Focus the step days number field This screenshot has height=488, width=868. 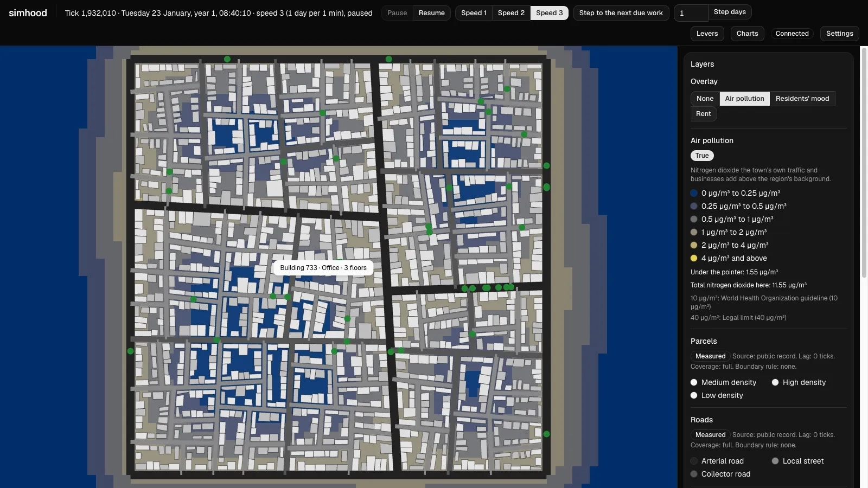point(691,13)
